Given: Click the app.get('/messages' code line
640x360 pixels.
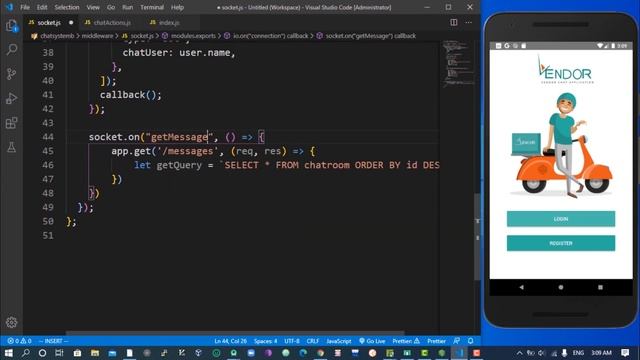Looking at the screenshot, I should [x=213, y=151].
